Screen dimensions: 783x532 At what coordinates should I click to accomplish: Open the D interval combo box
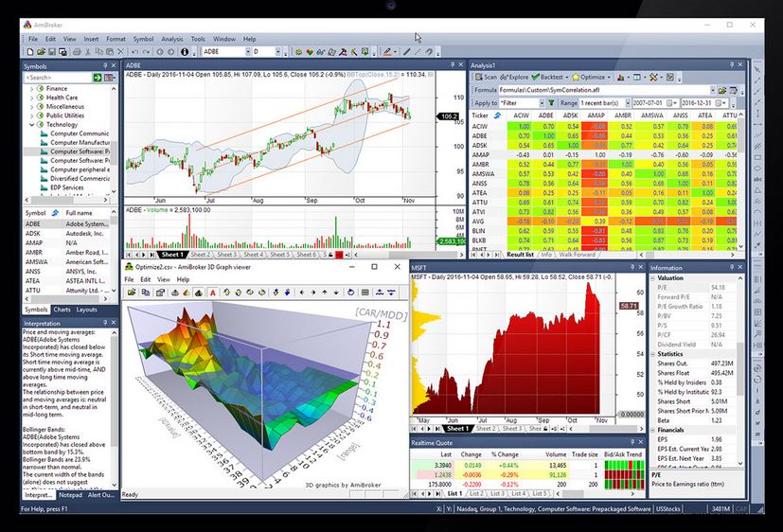click(278, 51)
